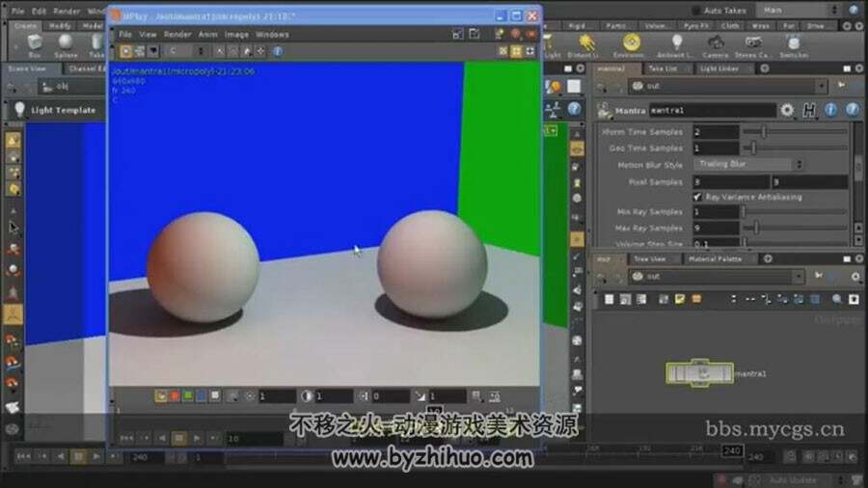Click the Box shelf tool
This screenshot has height=488, width=868.
coord(35,44)
